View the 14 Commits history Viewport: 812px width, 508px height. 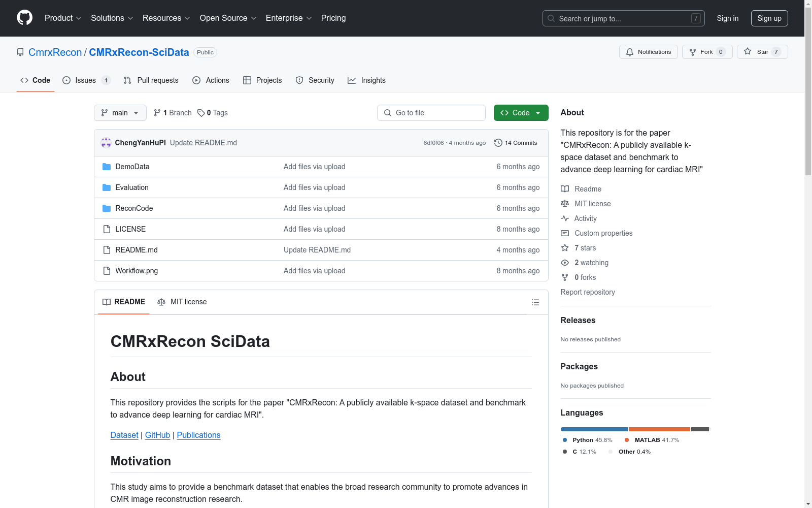[x=516, y=143]
